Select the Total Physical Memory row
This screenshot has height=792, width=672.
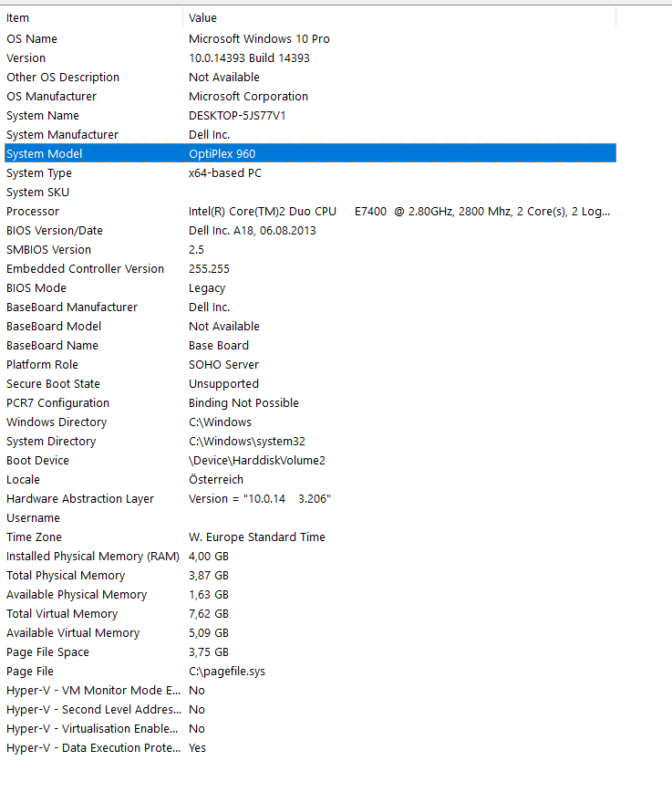point(310,577)
